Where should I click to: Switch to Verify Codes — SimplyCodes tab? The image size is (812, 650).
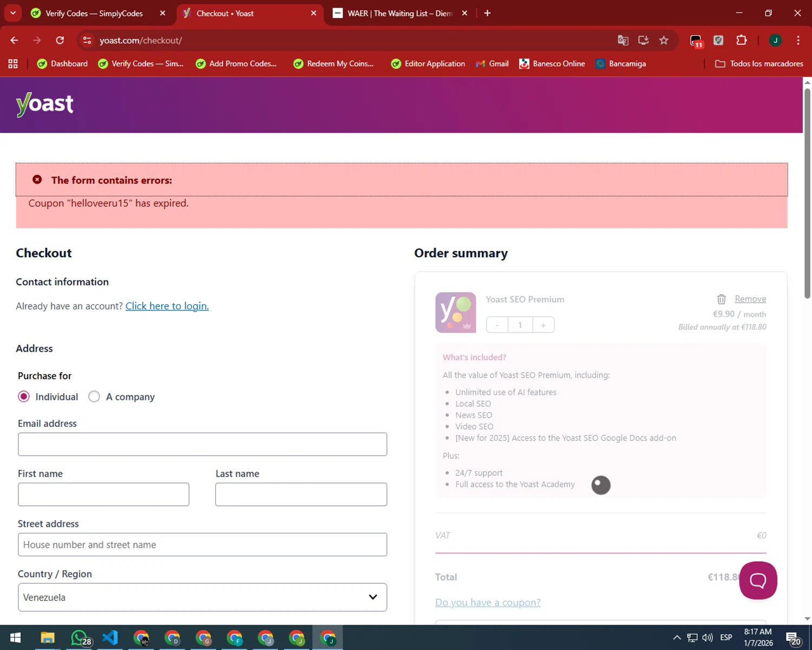94,13
